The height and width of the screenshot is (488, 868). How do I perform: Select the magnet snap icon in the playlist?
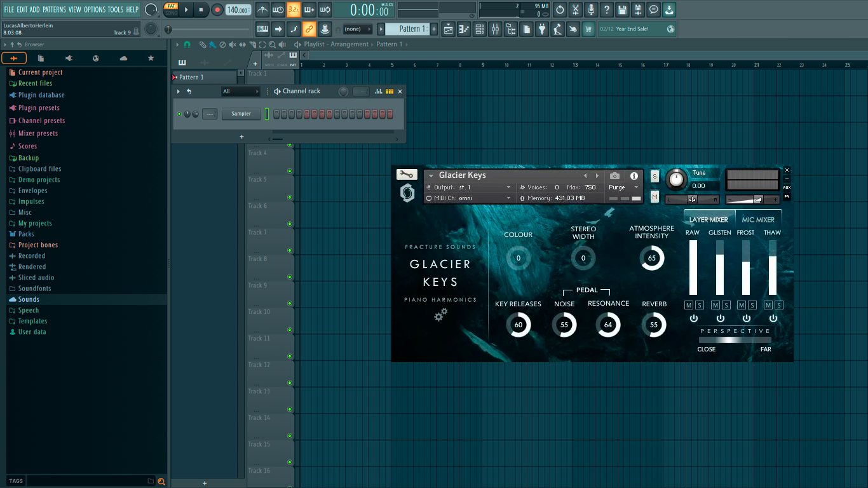click(187, 44)
